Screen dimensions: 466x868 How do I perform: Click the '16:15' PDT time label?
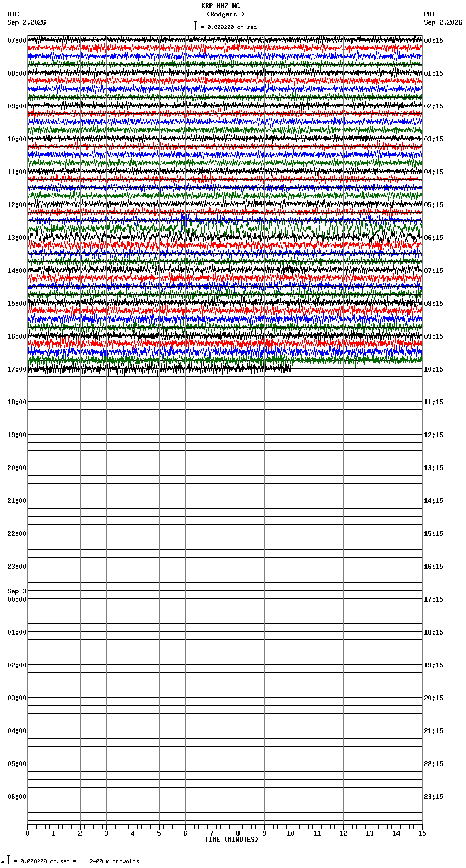pyautogui.click(x=434, y=567)
